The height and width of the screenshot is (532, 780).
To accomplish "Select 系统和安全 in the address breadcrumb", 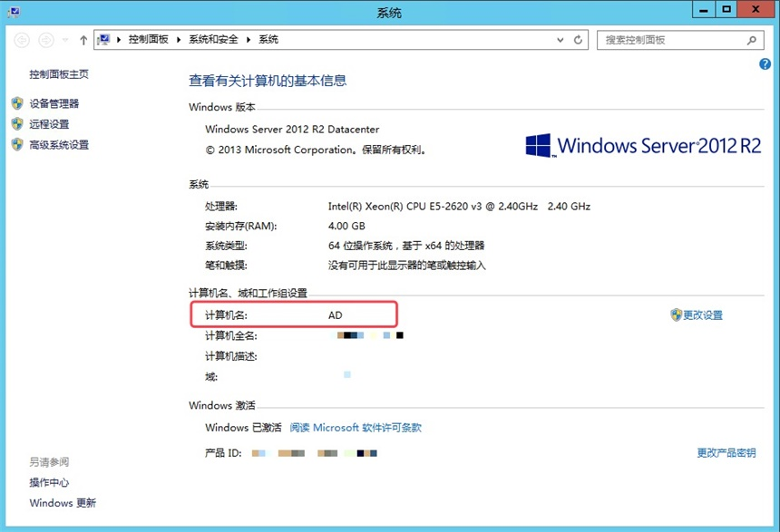I will coord(213,39).
